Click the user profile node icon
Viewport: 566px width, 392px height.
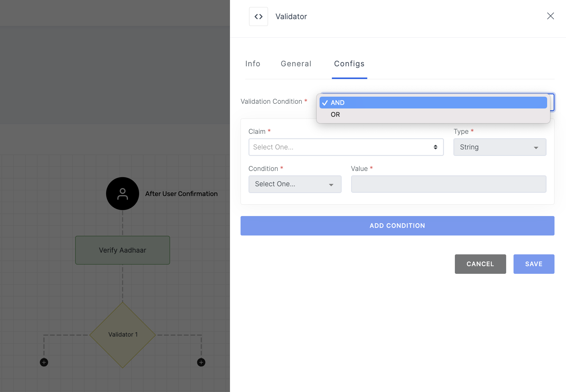(122, 193)
